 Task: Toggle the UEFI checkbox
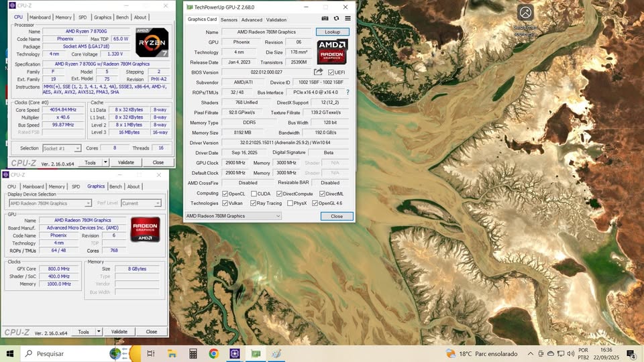coord(331,72)
